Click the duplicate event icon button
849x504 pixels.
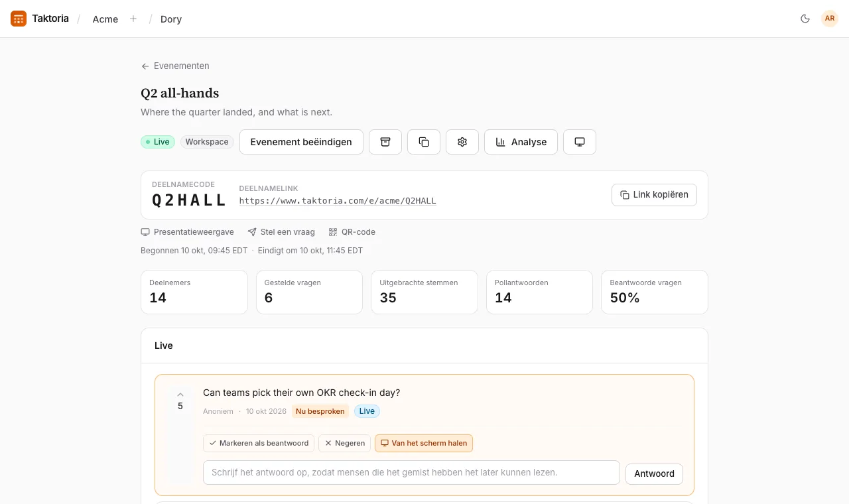pyautogui.click(x=424, y=142)
